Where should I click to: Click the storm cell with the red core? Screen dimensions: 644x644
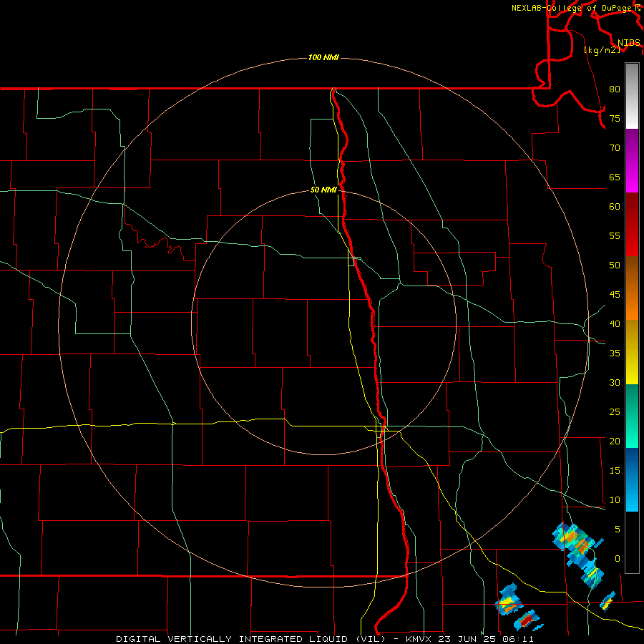[x=528, y=620]
